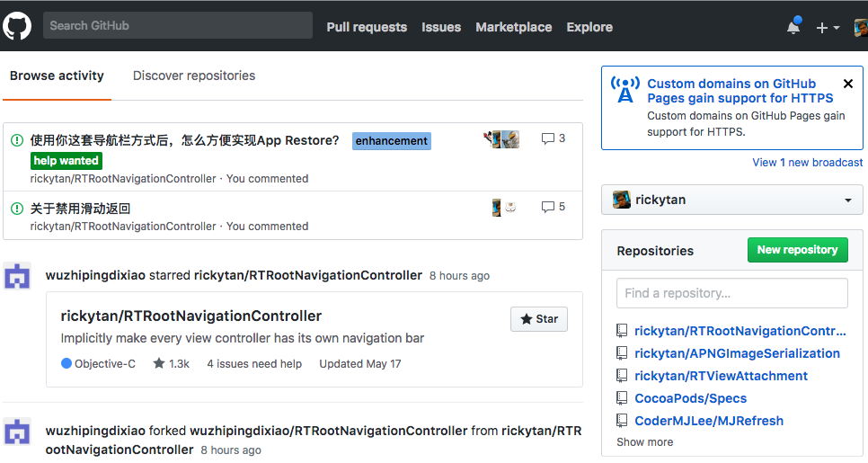Click repository description about navigation bar
Screen dimensions: 868x463
(242, 338)
